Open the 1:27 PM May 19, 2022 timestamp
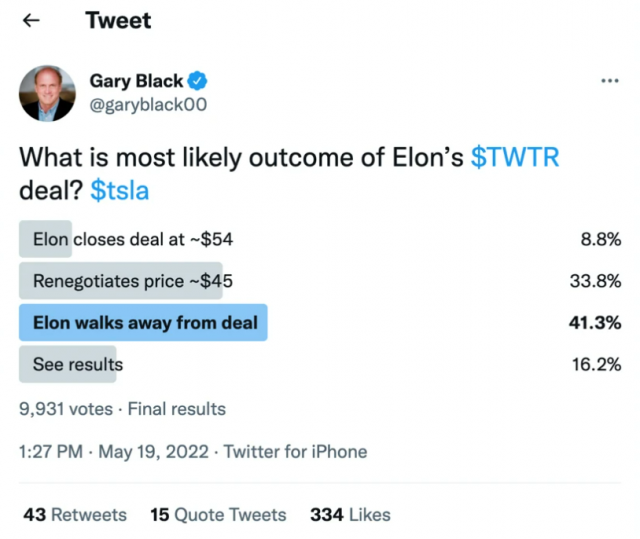This screenshot has width=640, height=539. (113, 452)
